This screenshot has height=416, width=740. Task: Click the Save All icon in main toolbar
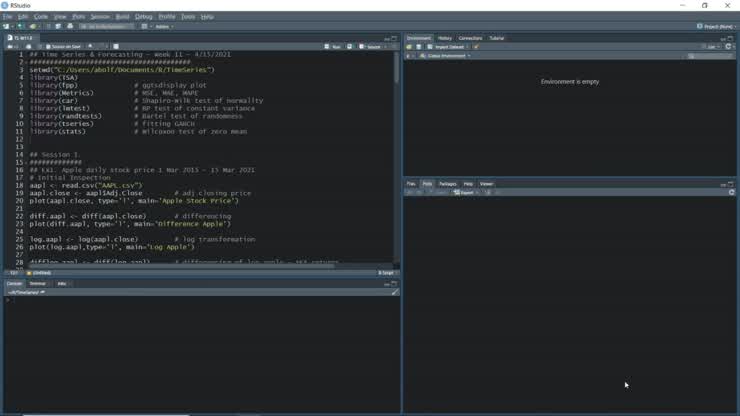58,26
